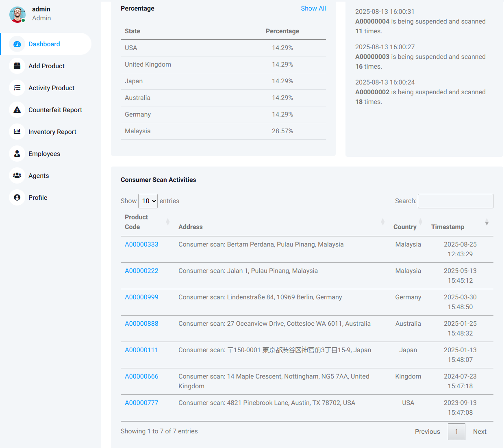The image size is (504, 448).
Task: Click the Dashboard speedometer icon
Action: (x=17, y=44)
